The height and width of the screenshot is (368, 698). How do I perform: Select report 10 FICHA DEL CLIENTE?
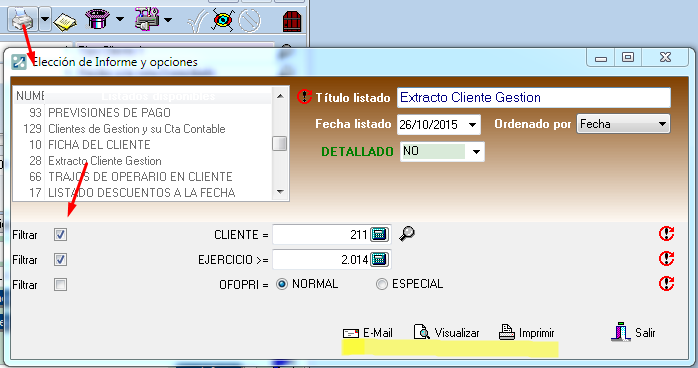coord(142,145)
